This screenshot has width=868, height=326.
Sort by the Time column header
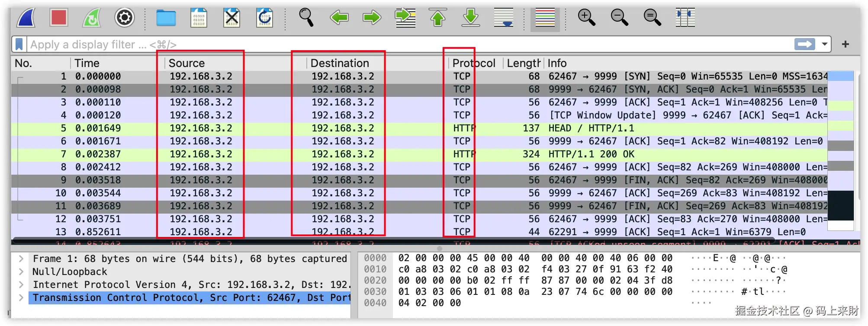[x=117, y=63]
